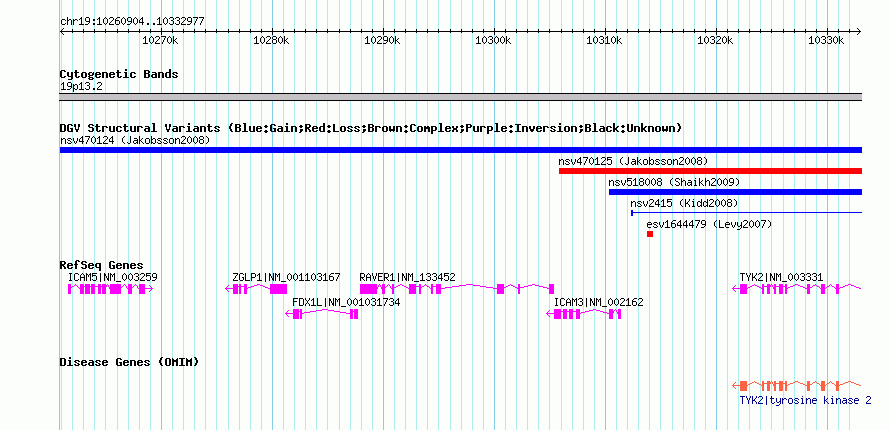
Task: Open the ICAM3|NM_002162 label
Action: [x=599, y=302]
